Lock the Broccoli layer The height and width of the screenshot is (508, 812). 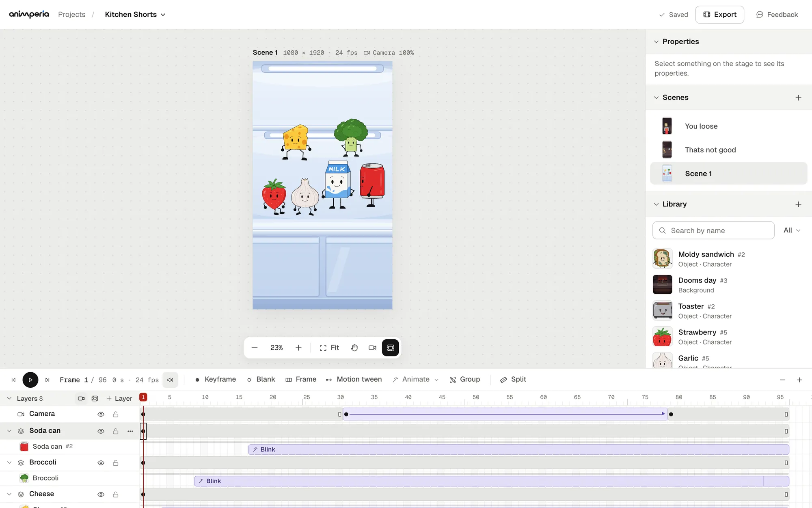pos(116,463)
